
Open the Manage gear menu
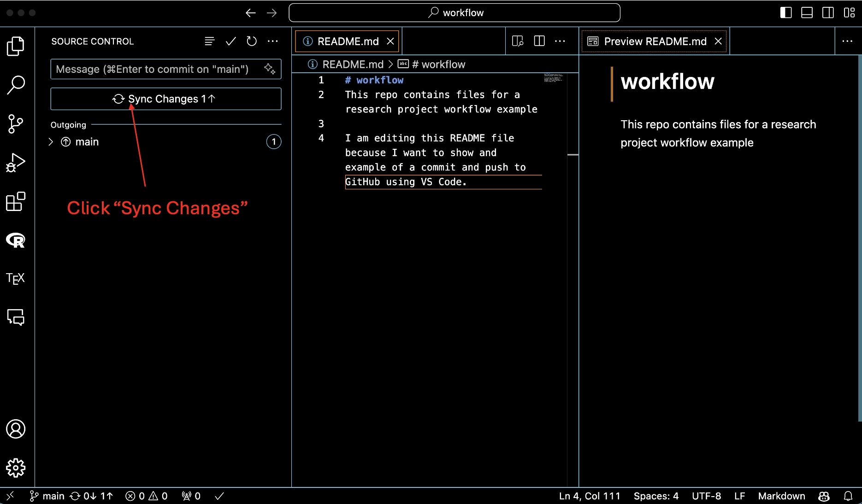[x=16, y=468]
